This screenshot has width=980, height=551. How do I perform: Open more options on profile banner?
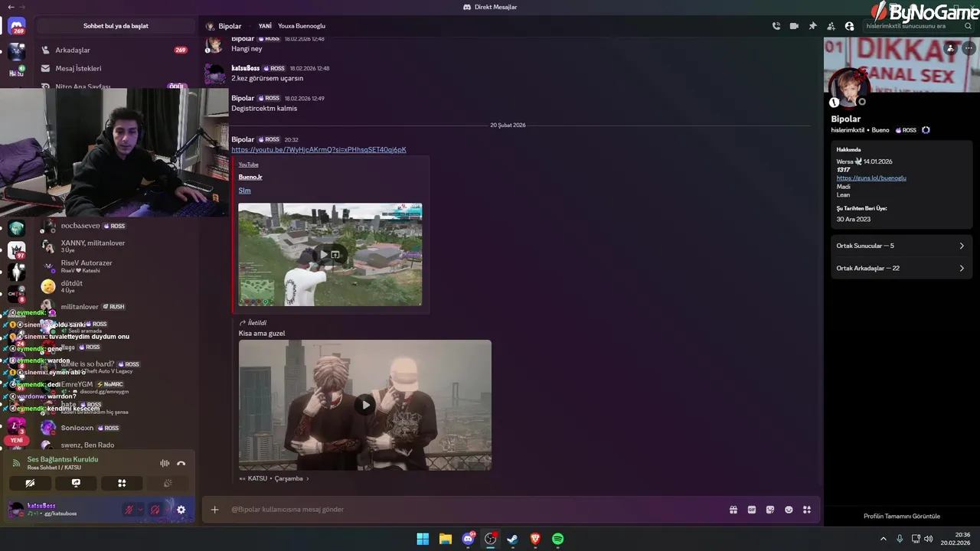[x=968, y=48]
